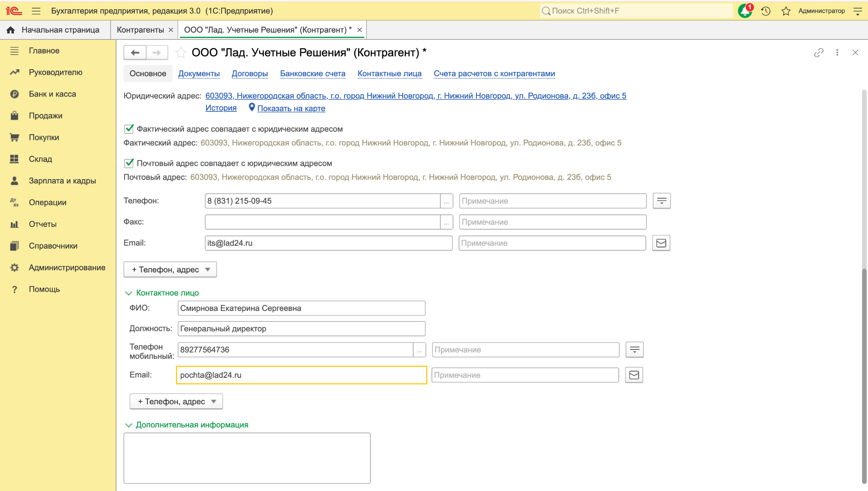Click the Факс input field
Image resolution: width=868 pixels, height=491 pixels.
click(x=323, y=222)
